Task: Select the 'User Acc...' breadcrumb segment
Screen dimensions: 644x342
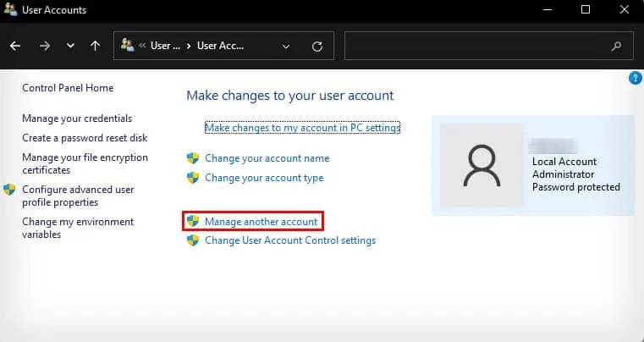Action: (221, 46)
